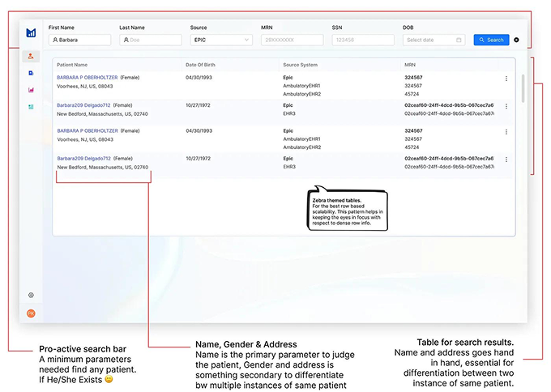Click the SSN input field

363,40
